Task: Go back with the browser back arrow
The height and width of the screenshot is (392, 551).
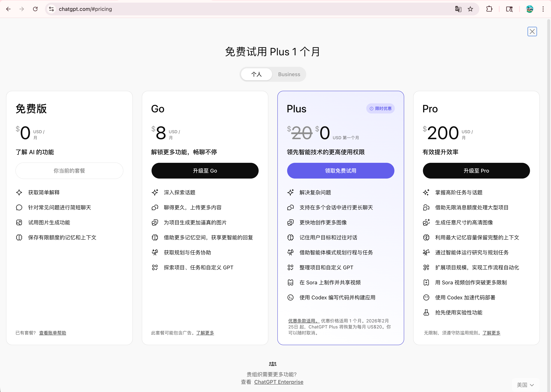Action: tap(8, 9)
